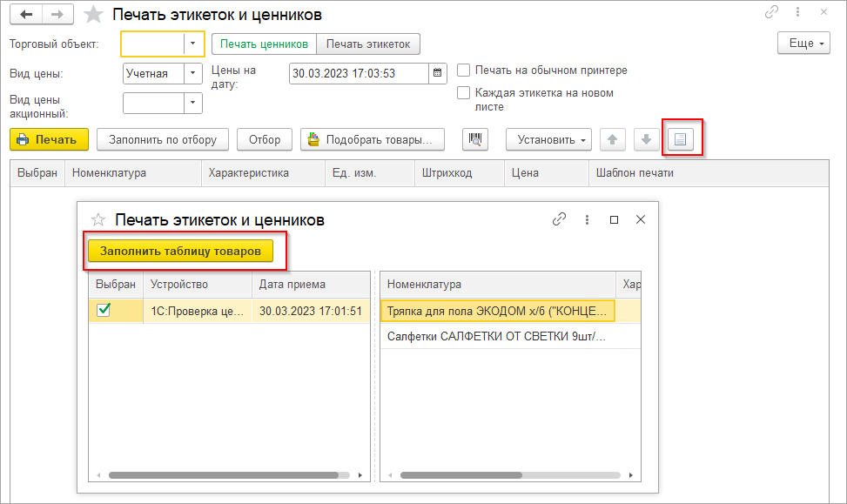Click the 1С:Проверка це... device cell
This screenshot has width=847, height=504.
[x=197, y=311]
